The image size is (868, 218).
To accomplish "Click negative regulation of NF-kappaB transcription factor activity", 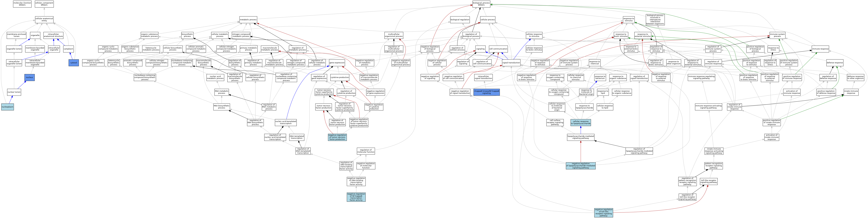I will pos(356,197).
